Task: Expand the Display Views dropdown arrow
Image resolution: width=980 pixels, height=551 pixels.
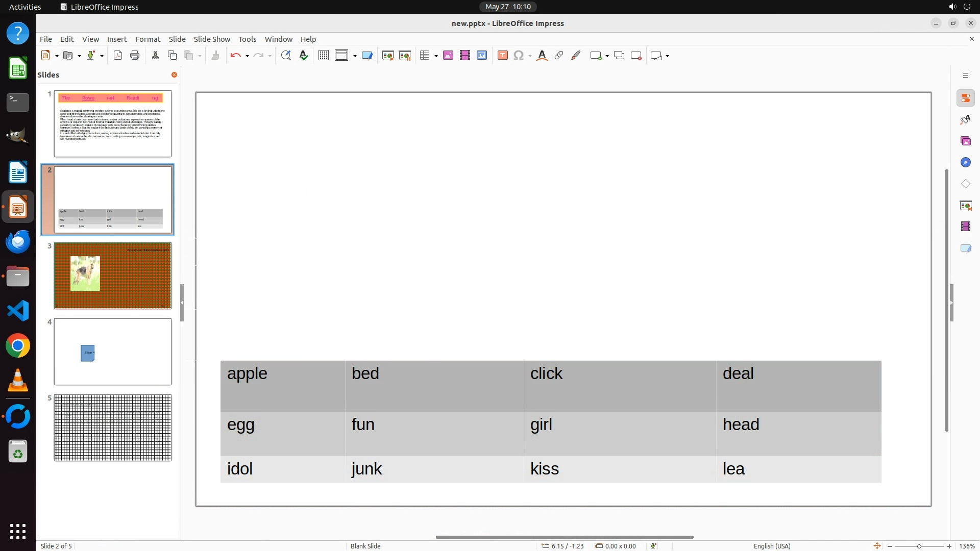Action: point(355,56)
